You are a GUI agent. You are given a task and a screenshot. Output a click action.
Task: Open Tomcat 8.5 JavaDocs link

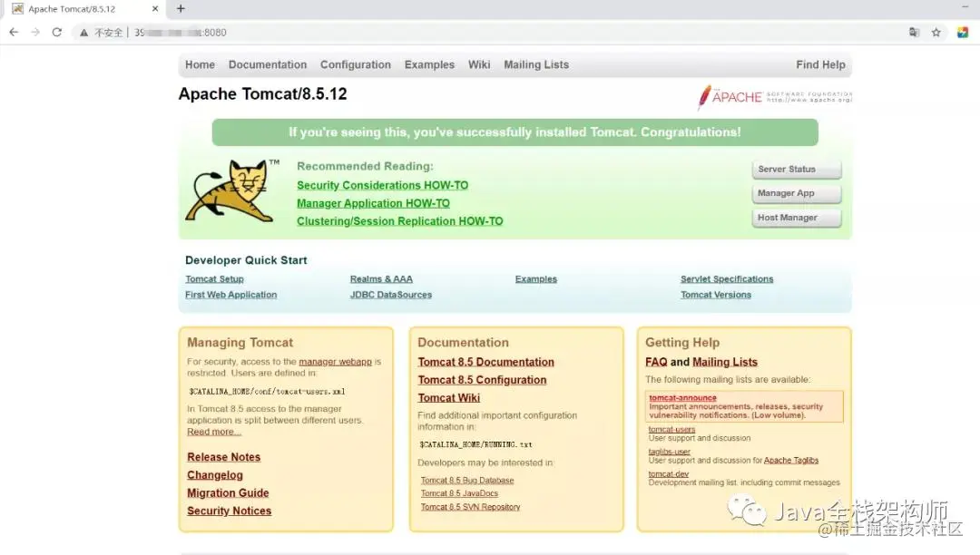tap(459, 493)
